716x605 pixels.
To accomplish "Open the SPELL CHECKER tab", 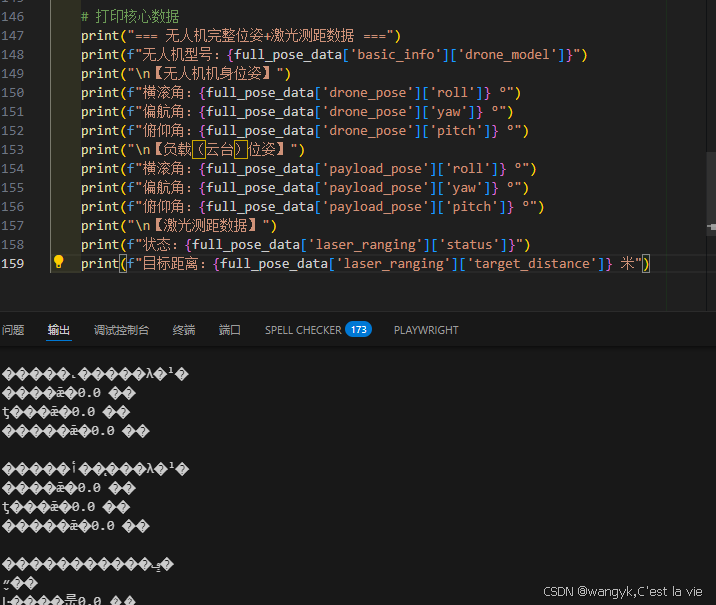I will coord(303,330).
